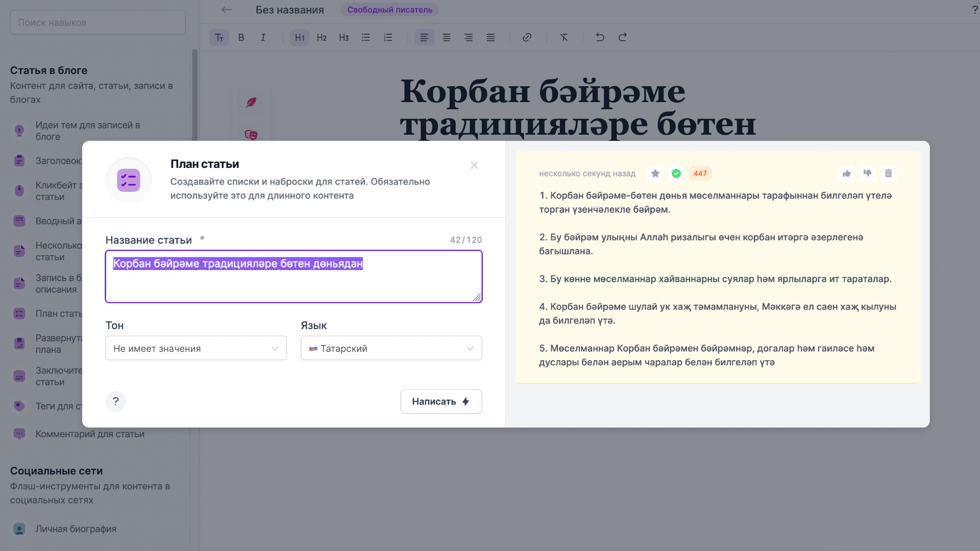Focus the Название статьи text field

pos(294,277)
